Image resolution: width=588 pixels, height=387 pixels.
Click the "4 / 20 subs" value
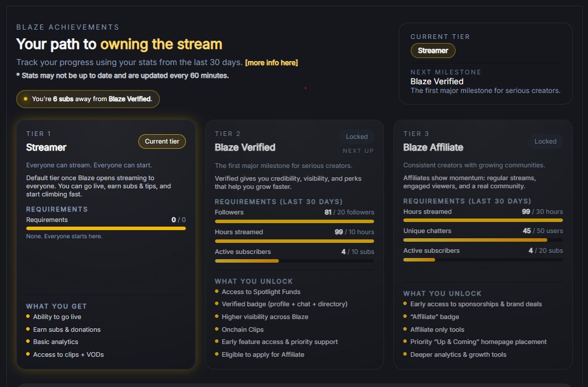coord(545,250)
